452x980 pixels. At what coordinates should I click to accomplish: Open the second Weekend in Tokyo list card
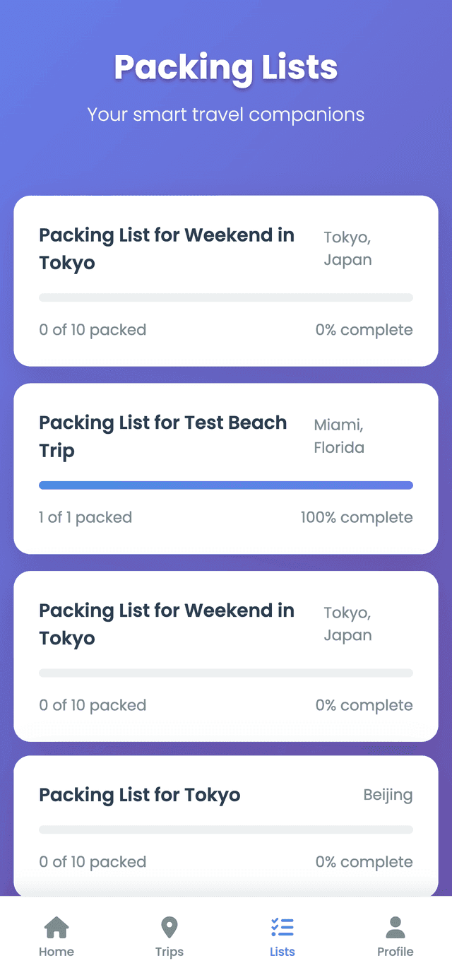tap(226, 655)
